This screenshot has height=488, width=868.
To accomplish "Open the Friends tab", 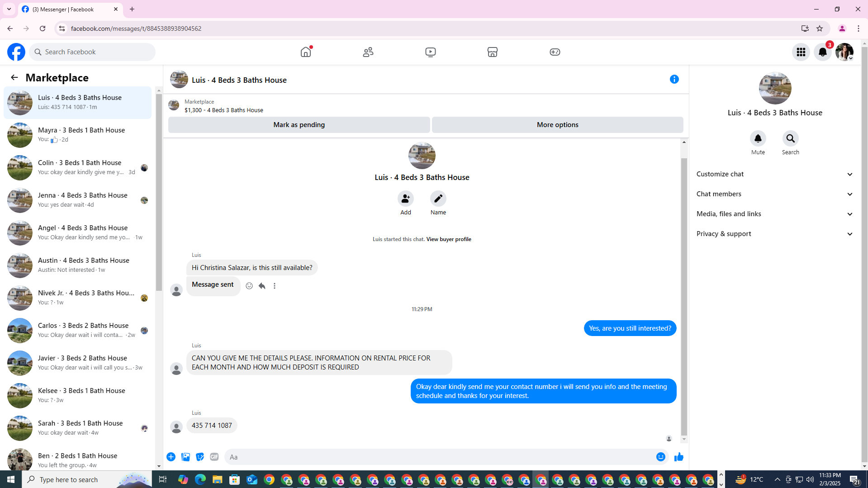I will [368, 52].
